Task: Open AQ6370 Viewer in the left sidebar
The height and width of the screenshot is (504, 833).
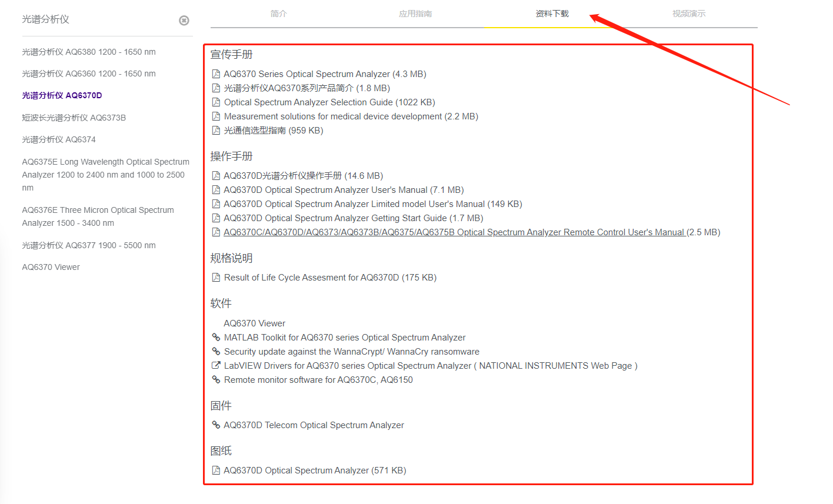Action: tap(51, 267)
